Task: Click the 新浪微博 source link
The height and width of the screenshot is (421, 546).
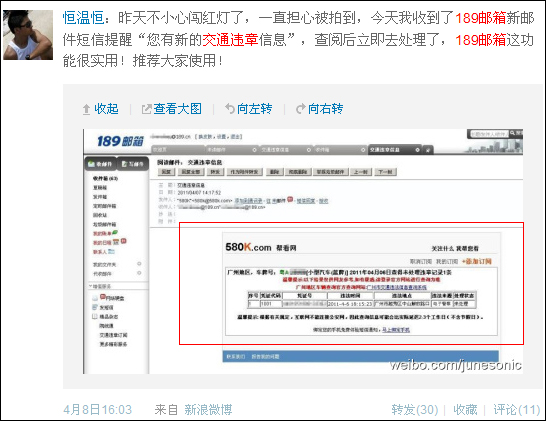Action: coord(208,410)
